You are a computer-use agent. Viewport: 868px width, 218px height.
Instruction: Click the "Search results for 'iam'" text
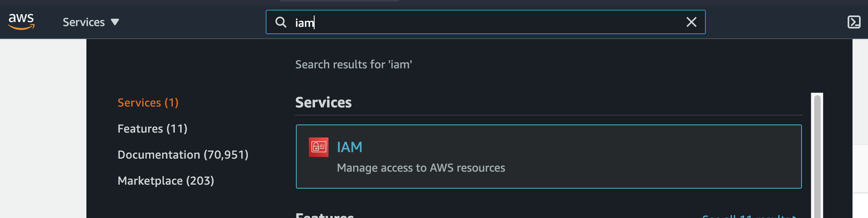(354, 64)
